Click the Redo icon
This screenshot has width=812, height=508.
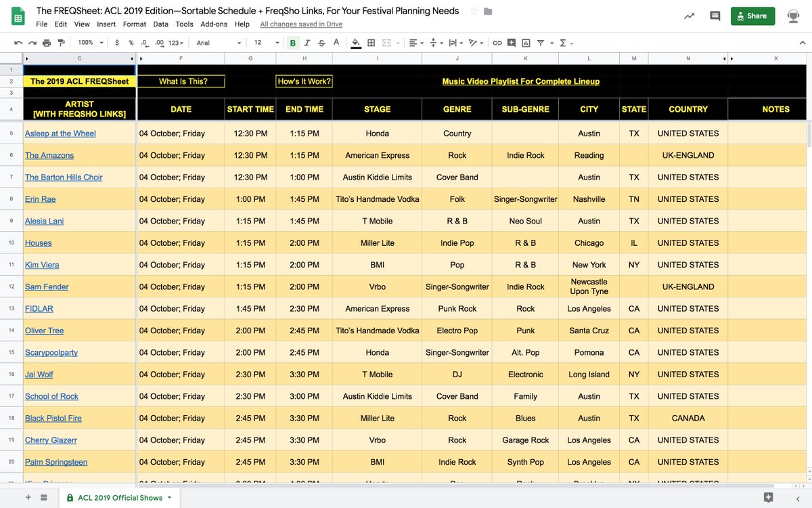[32, 43]
